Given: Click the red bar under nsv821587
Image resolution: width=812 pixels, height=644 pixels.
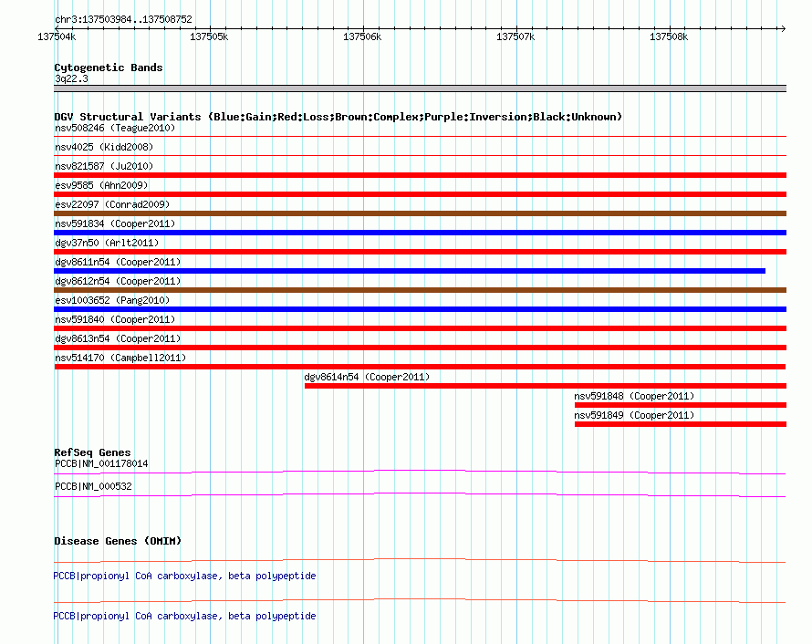Looking at the screenshot, I should coord(420,175).
